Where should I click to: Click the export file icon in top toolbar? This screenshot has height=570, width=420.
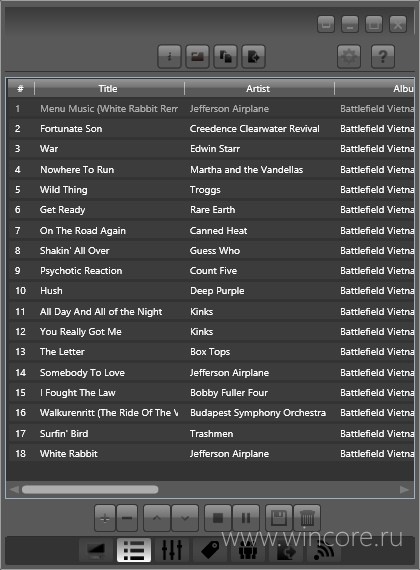tap(253, 56)
